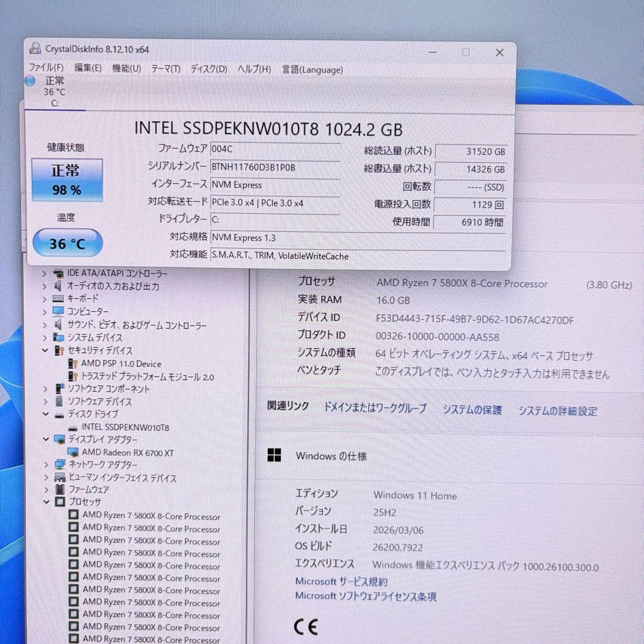Collapse the プロセッサ node
Viewport: 644px width, 644px height.
[x=47, y=501]
